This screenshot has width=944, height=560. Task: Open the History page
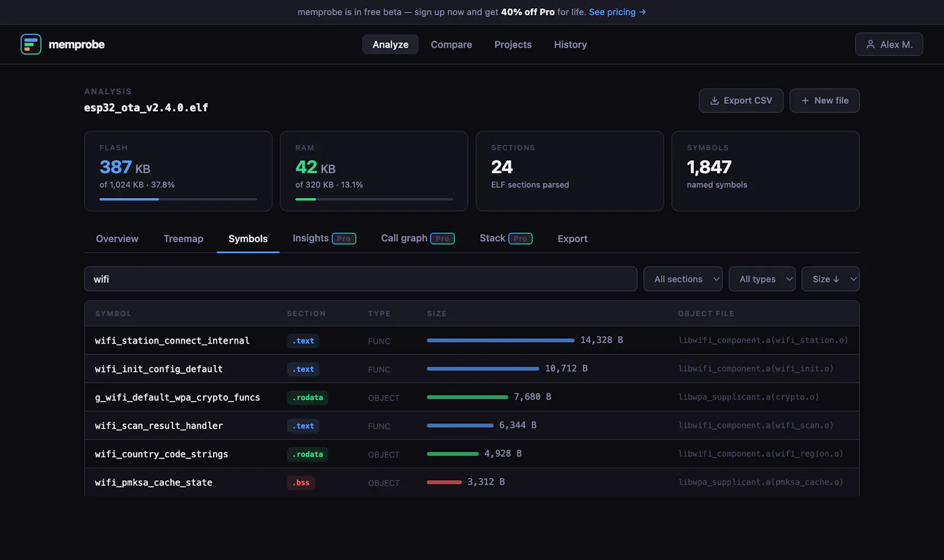point(570,44)
